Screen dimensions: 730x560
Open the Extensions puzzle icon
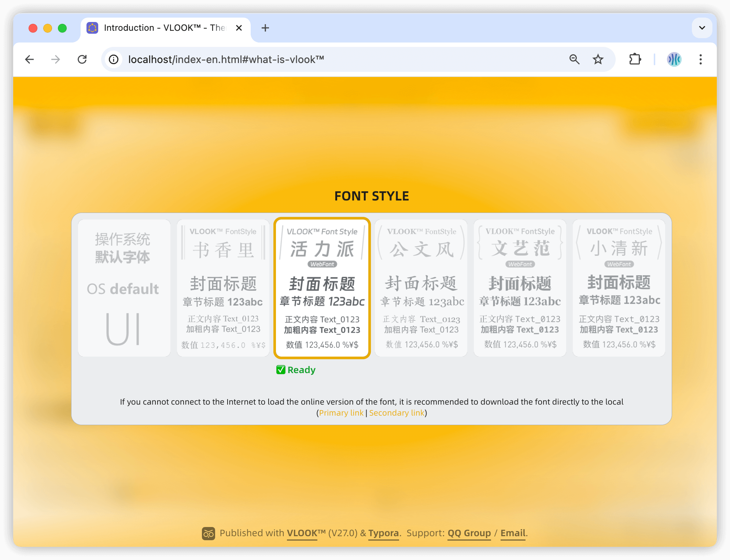635,59
